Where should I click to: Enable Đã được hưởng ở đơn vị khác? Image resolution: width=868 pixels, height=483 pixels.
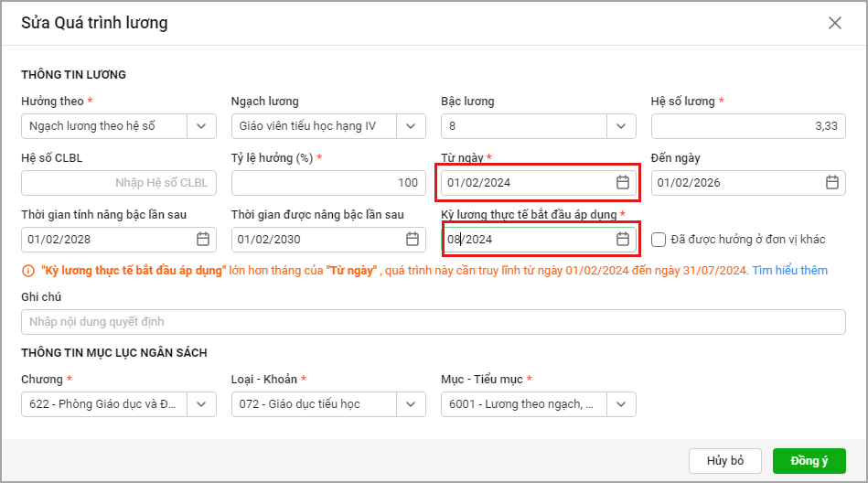click(x=659, y=240)
